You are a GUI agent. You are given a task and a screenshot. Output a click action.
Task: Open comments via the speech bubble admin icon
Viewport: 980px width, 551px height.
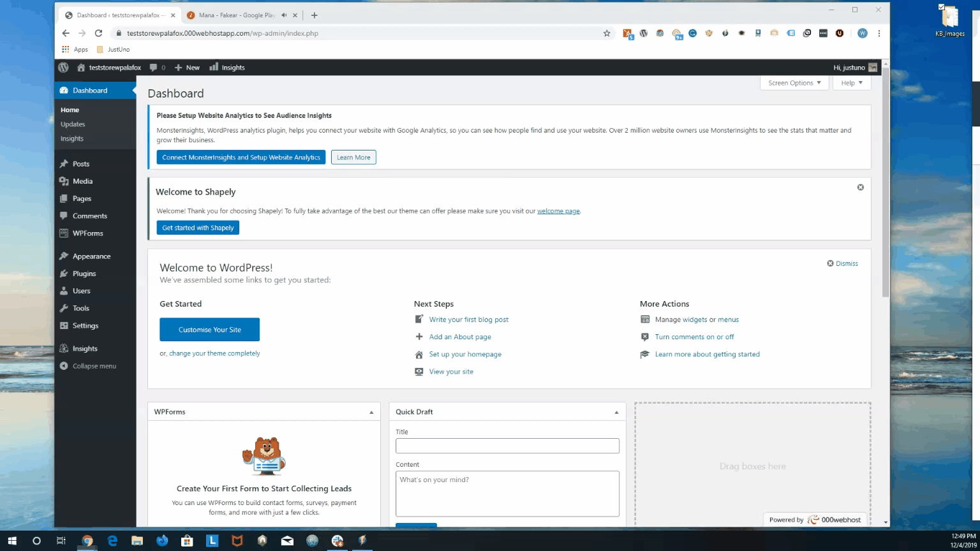(153, 67)
